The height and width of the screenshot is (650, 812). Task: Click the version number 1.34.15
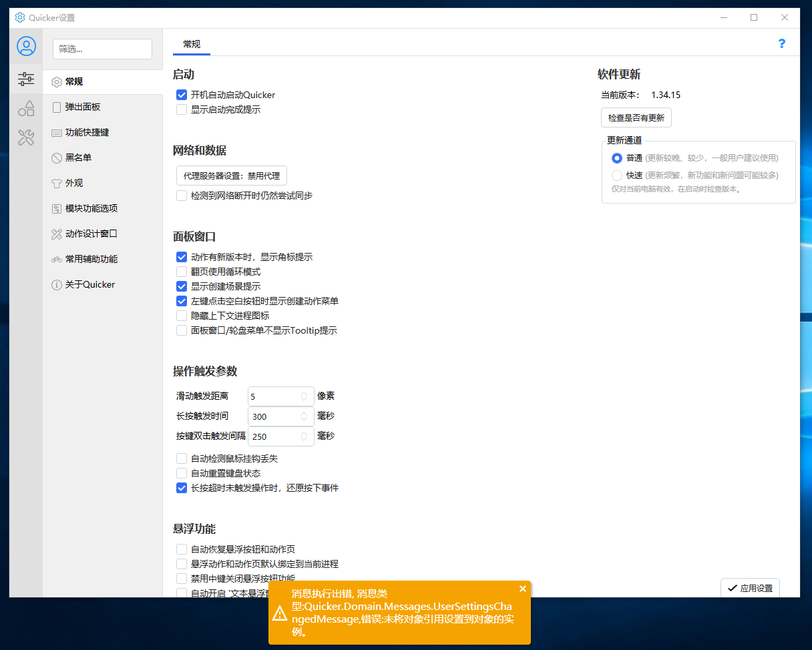tap(666, 95)
